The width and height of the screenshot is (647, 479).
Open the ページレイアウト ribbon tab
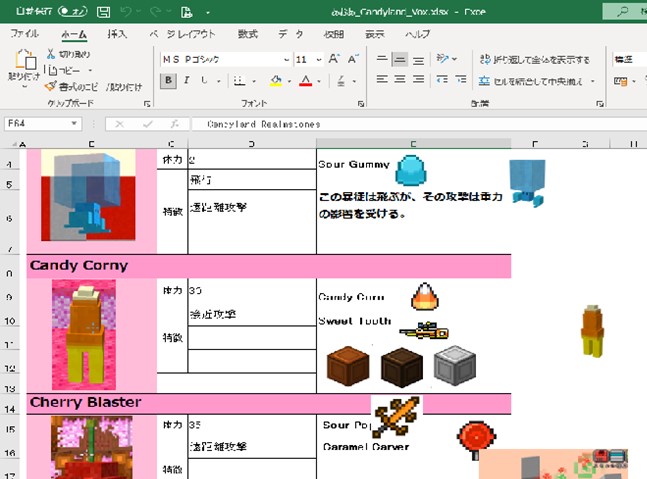tap(182, 34)
